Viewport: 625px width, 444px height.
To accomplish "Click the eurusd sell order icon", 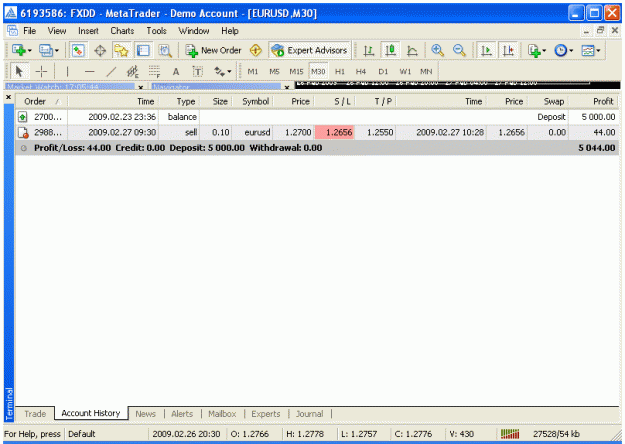I will point(23,132).
